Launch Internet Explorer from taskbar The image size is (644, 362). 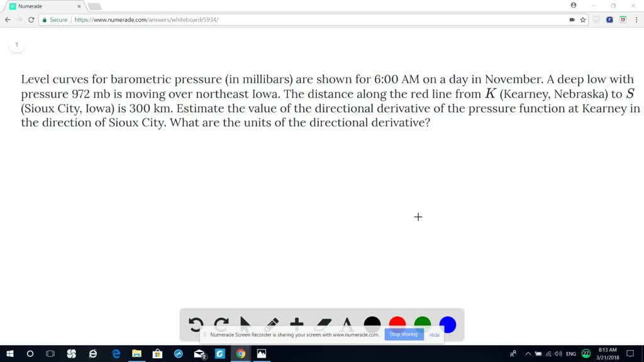(93, 353)
